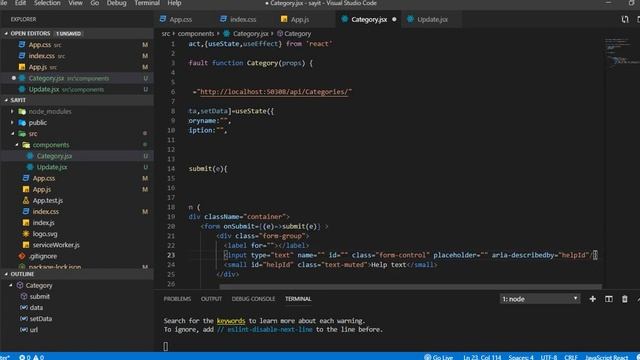
Task: Change line ending CRLF setting
Action: (571, 357)
